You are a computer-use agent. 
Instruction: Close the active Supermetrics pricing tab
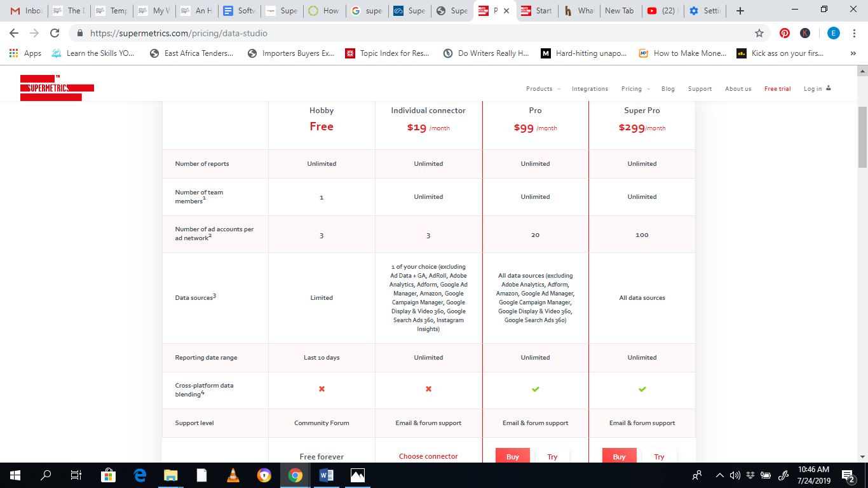point(506,11)
